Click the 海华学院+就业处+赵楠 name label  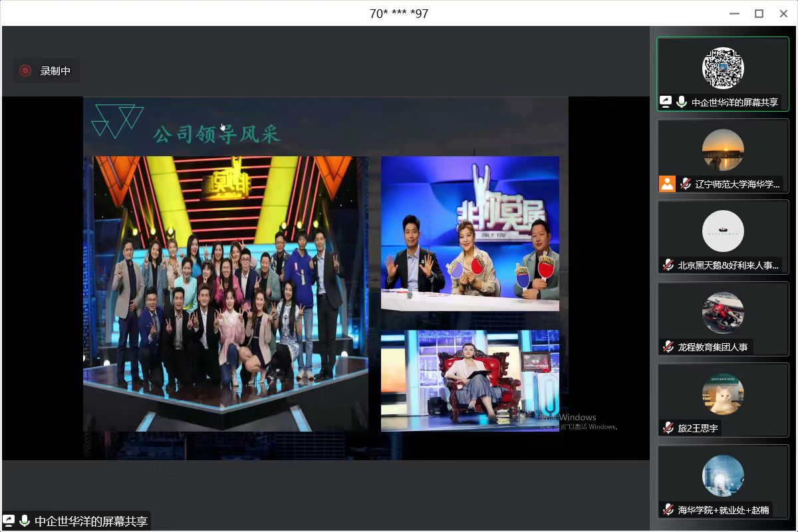pos(724,509)
